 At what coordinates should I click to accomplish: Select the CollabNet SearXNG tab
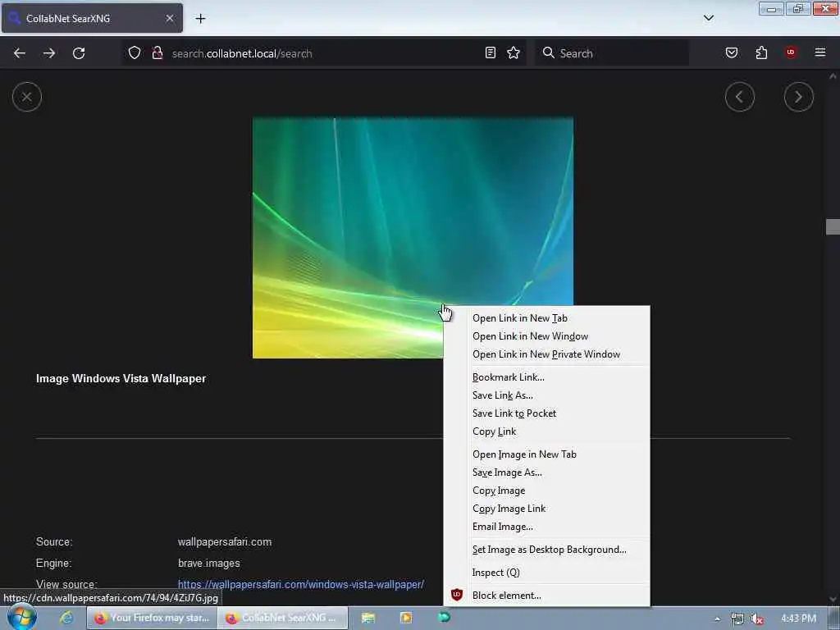92,18
